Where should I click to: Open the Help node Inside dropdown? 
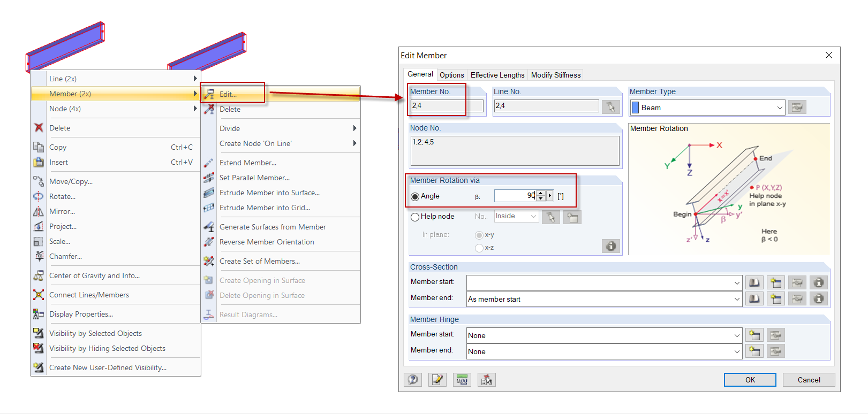[x=534, y=216]
